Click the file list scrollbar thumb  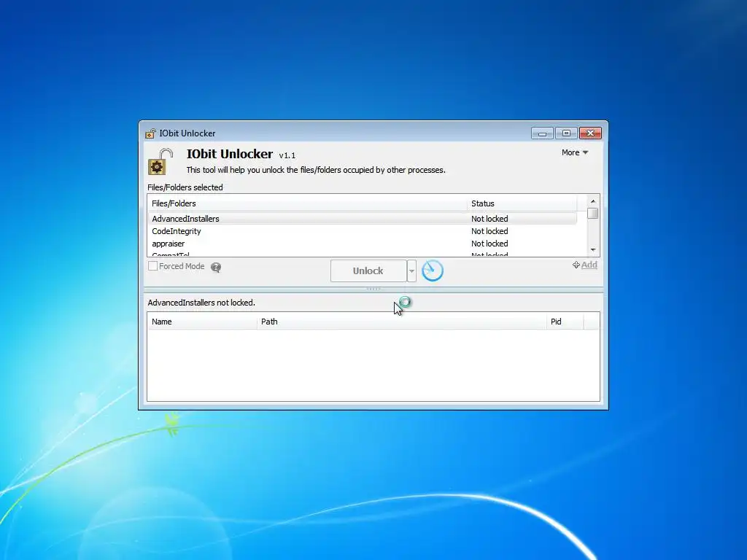point(593,214)
